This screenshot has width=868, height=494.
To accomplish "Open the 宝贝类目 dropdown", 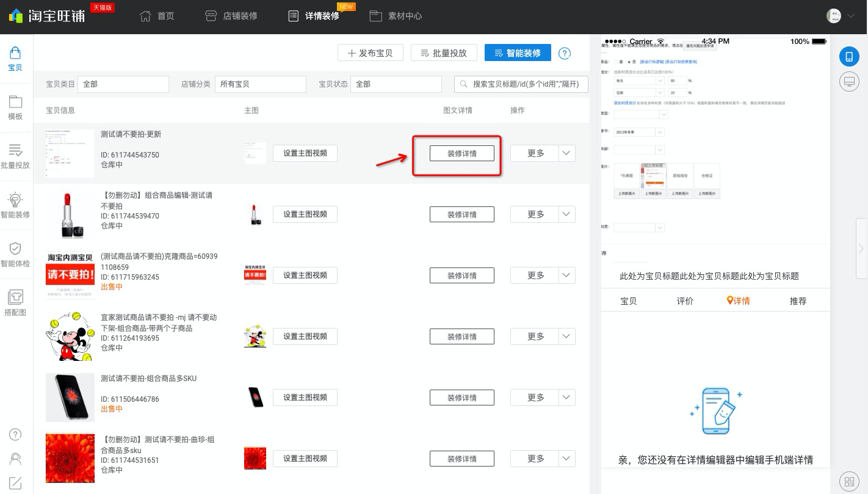I will 123,84.
